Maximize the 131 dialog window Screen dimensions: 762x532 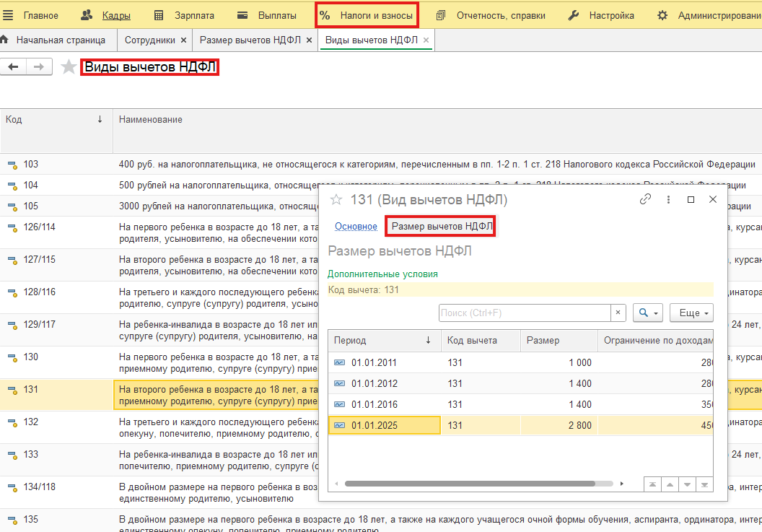point(691,199)
